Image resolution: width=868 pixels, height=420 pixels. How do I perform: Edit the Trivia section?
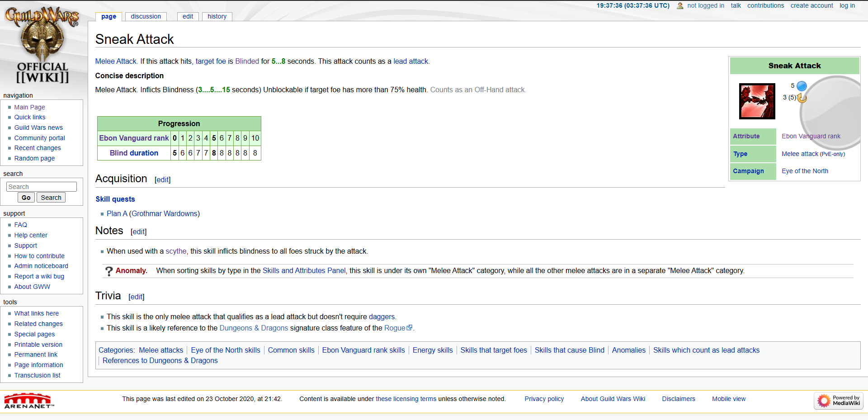136,297
